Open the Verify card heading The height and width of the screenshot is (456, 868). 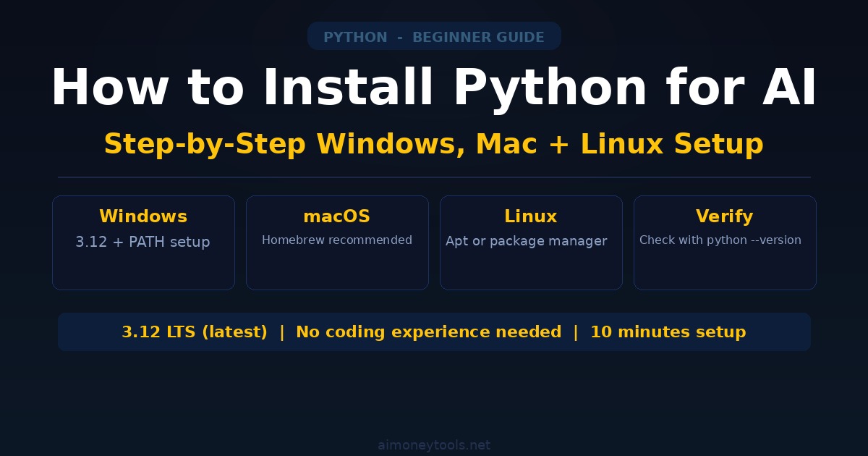point(725,216)
